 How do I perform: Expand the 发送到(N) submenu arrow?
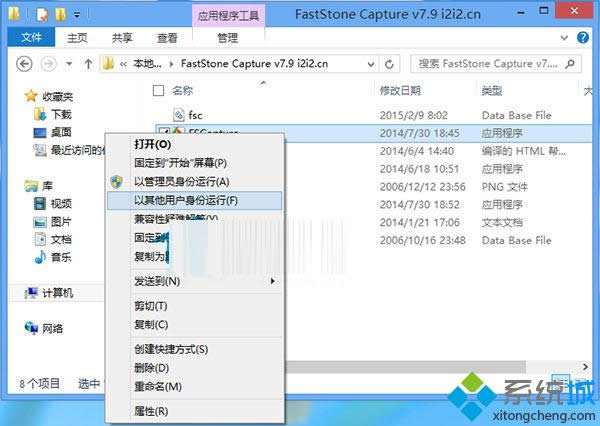272,281
